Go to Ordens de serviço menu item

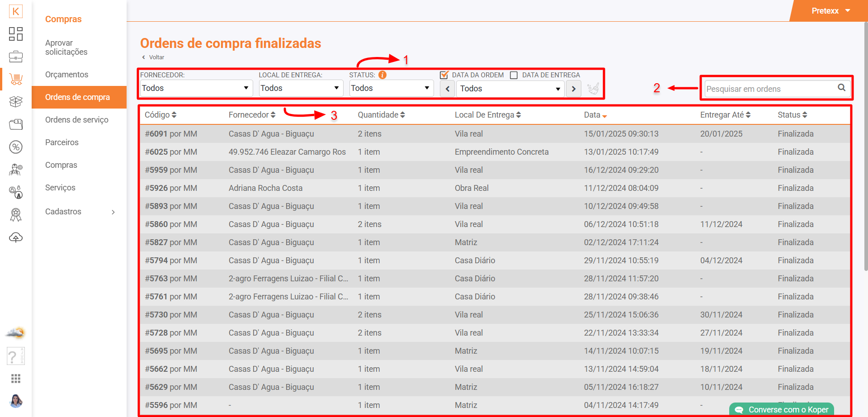click(77, 120)
